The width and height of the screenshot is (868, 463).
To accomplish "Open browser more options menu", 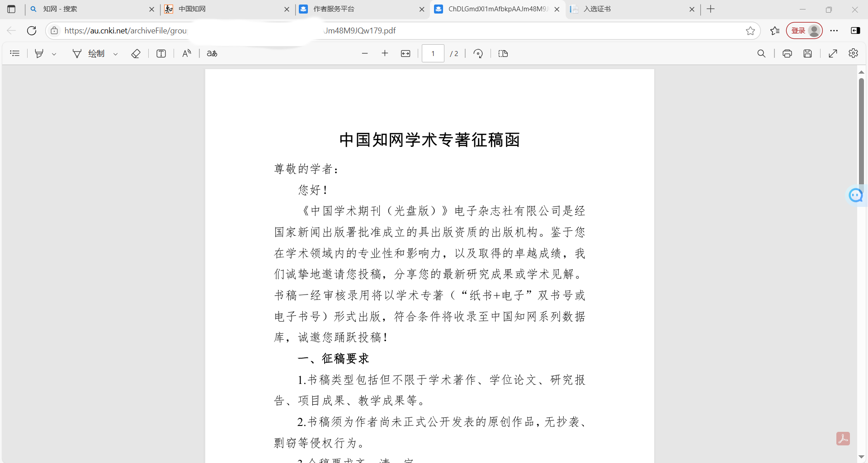I will 835,30.
